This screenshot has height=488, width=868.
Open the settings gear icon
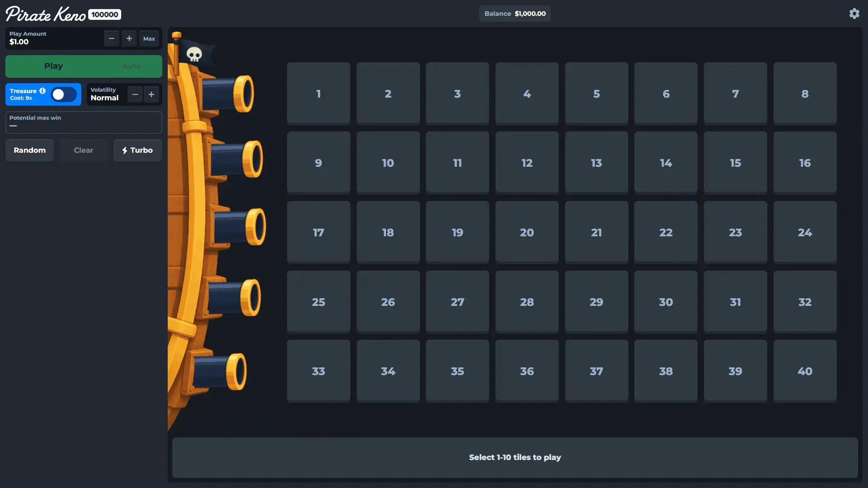pyautogui.click(x=854, y=14)
